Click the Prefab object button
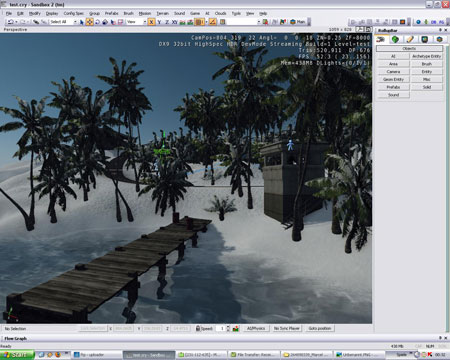 [x=393, y=87]
